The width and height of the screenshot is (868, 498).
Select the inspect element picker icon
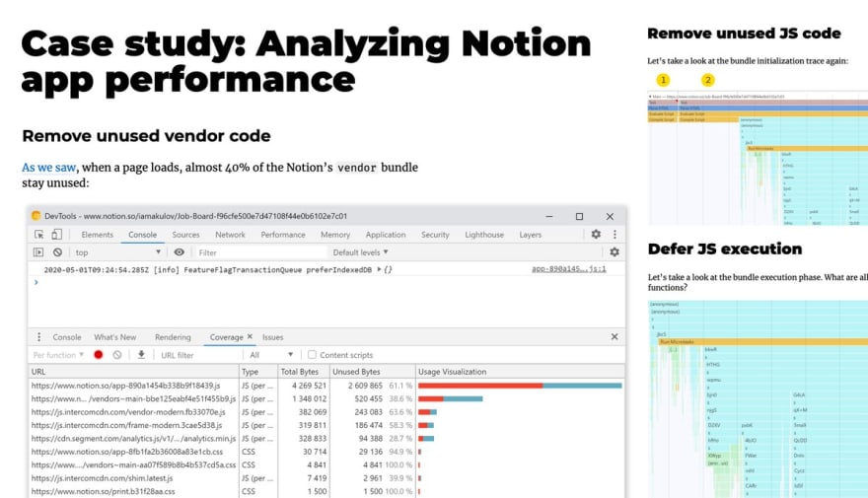[38, 235]
